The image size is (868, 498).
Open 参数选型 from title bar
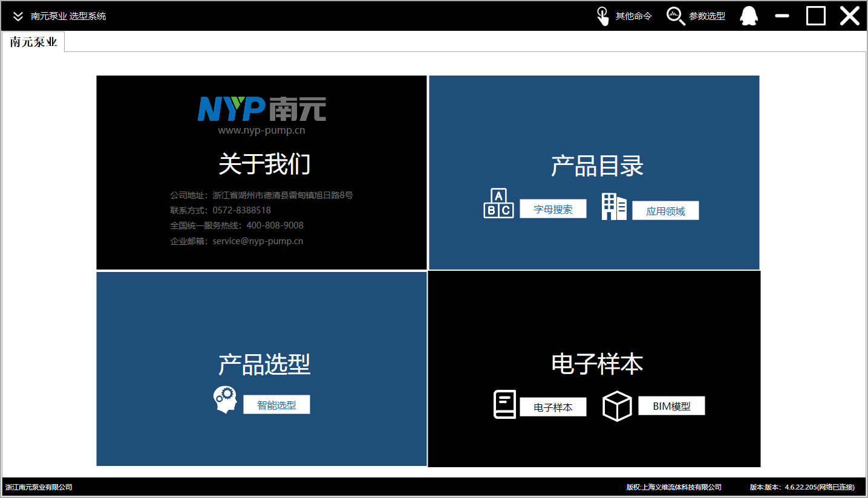coord(707,16)
